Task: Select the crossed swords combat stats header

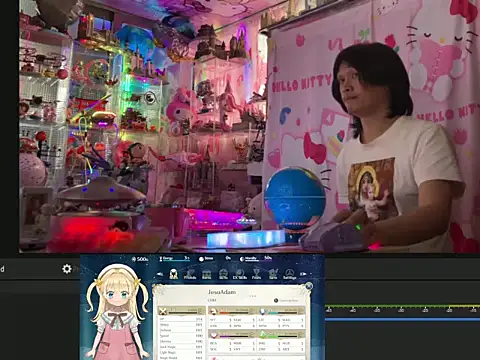Action: 181,311
